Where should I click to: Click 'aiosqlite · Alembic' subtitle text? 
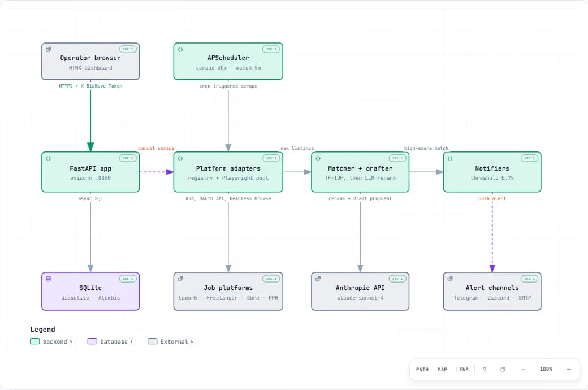[x=90, y=298]
